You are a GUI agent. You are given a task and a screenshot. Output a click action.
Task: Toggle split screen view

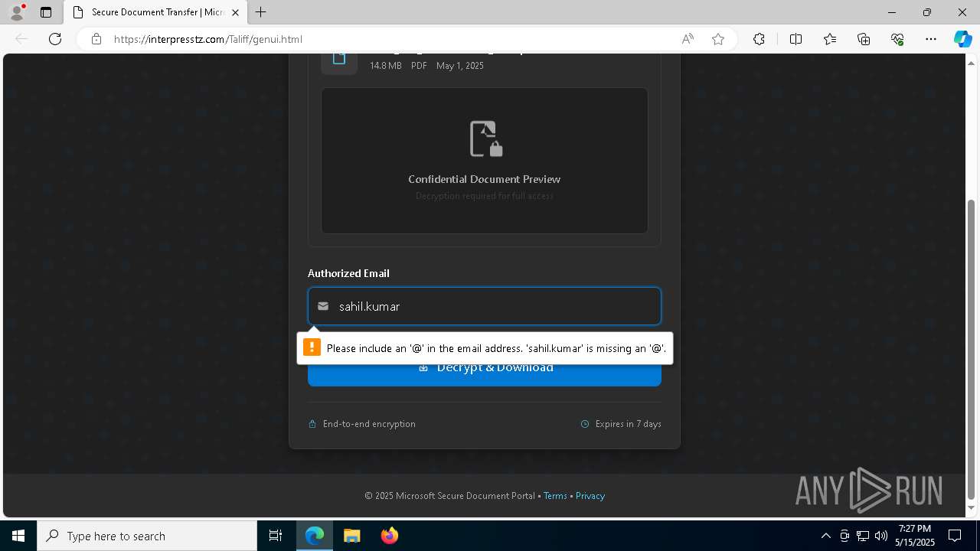795,39
